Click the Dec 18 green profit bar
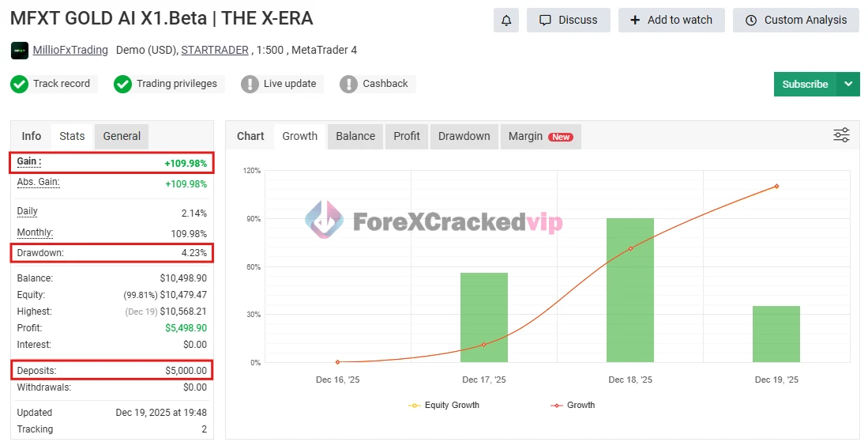868x442 pixels. click(x=630, y=290)
